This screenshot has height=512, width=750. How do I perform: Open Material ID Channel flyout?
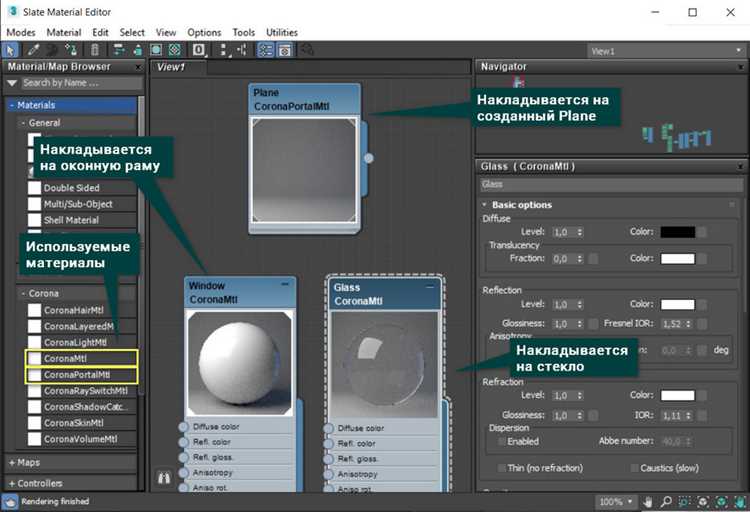coord(199,50)
